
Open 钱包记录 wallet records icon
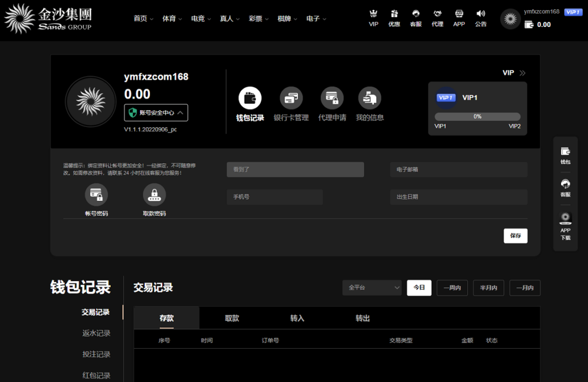[250, 98]
